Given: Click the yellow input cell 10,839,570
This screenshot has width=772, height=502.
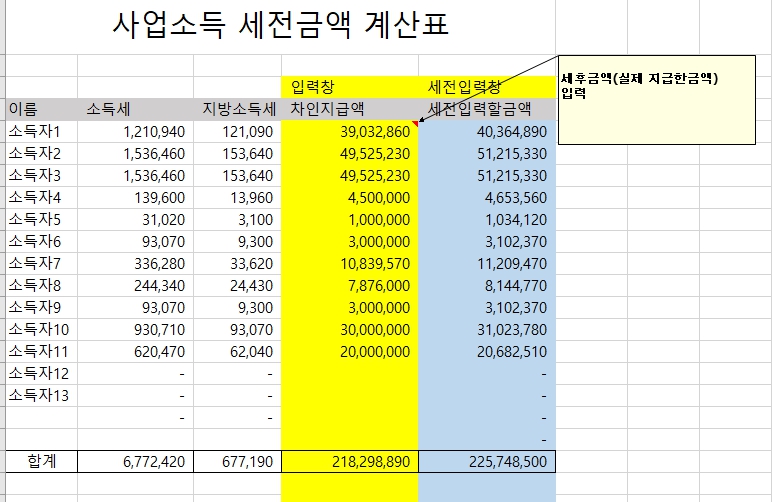Looking at the screenshot, I should coord(350,263).
